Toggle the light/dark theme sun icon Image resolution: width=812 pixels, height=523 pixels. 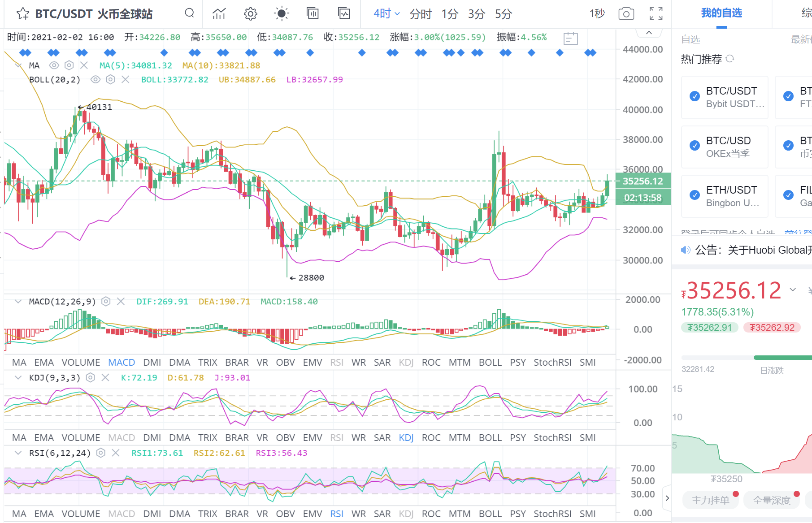(x=281, y=14)
